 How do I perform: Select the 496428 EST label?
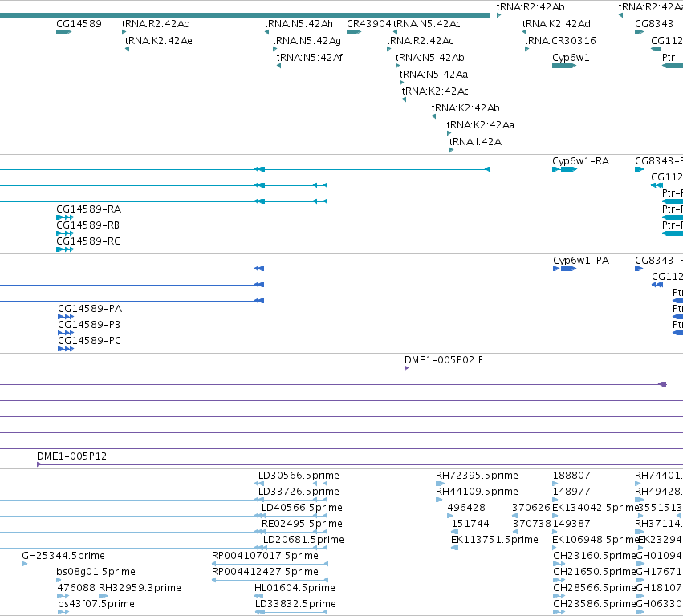(466, 508)
